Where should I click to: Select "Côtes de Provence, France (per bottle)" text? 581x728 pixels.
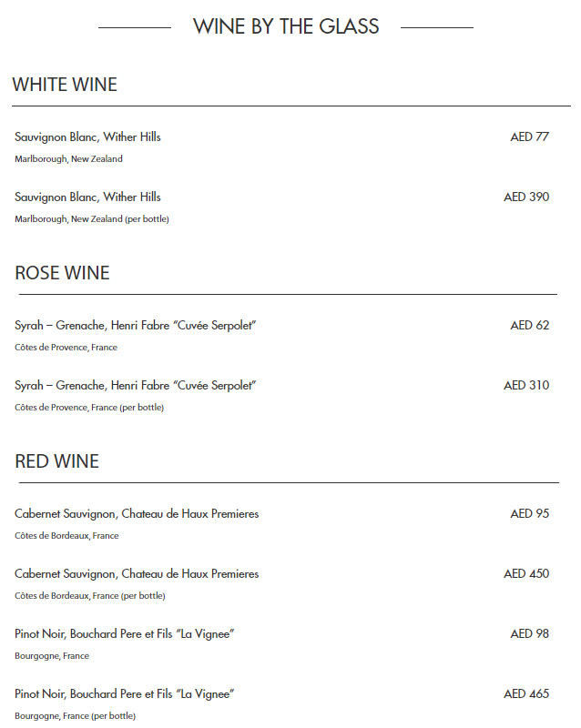pos(89,408)
